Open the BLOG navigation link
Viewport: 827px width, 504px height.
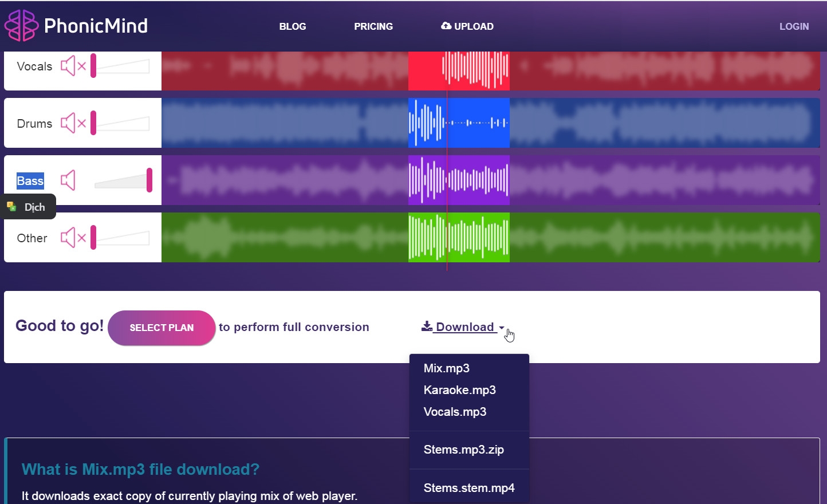(293, 26)
